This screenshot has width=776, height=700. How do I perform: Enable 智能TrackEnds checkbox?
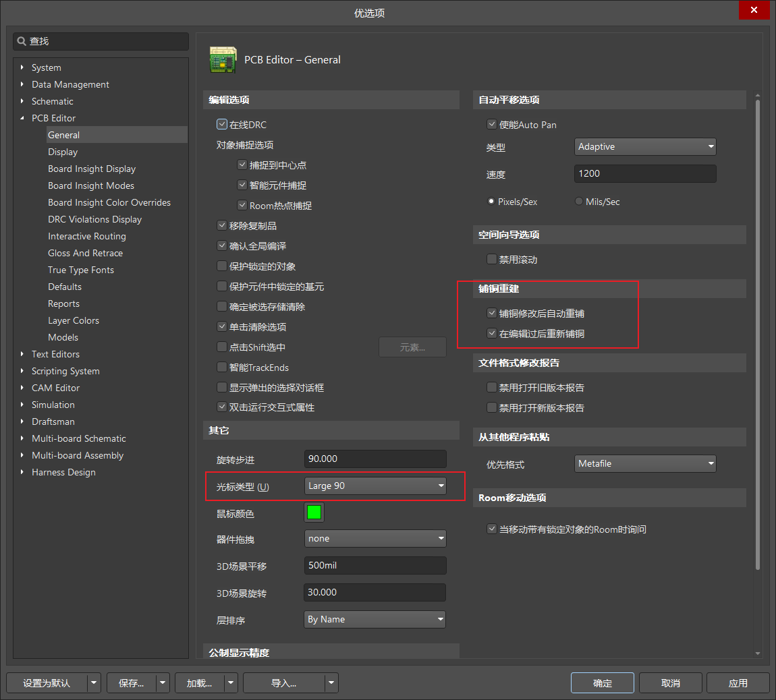click(222, 367)
